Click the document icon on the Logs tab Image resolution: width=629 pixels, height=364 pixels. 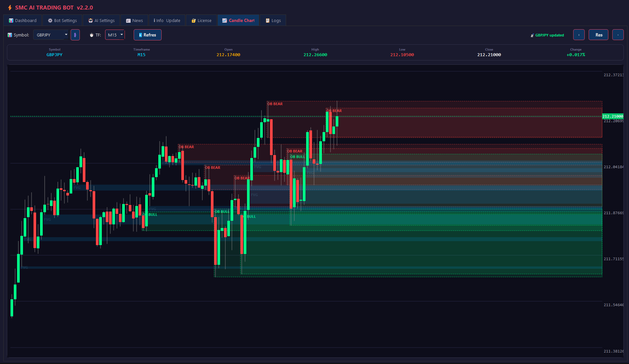pos(267,20)
